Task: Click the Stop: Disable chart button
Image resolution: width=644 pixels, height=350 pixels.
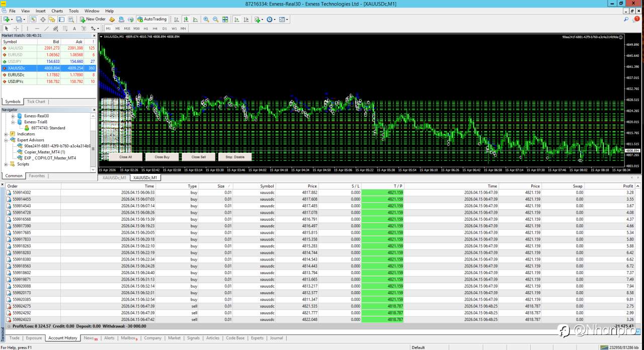Action: click(235, 157)
